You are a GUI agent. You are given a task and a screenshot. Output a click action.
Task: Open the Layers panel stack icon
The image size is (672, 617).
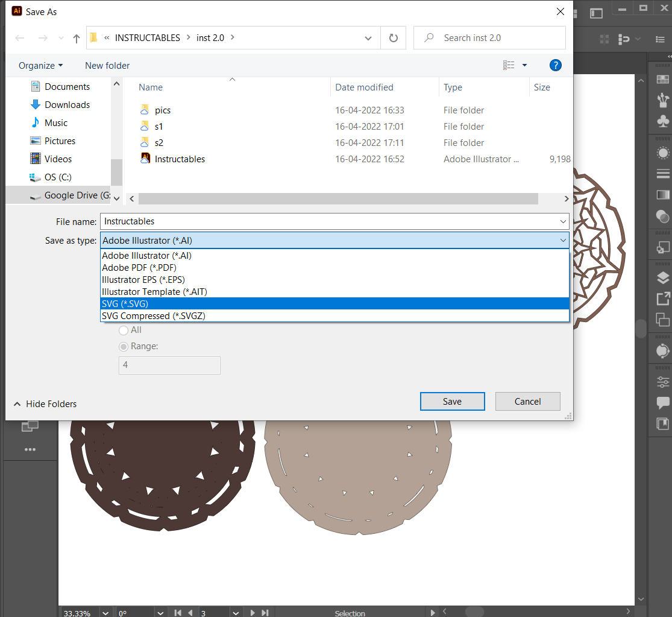(663, 278)
